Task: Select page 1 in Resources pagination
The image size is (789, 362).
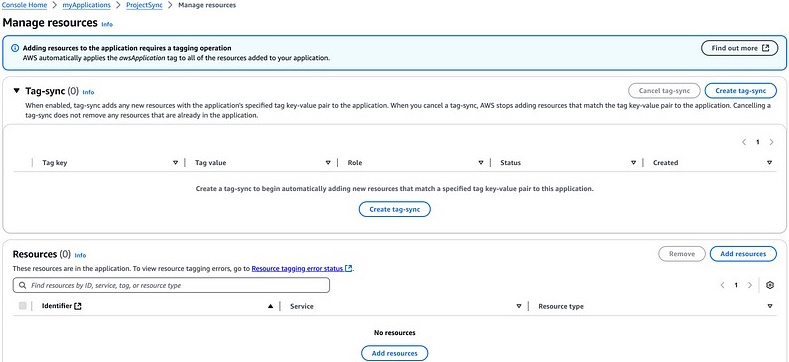Action: pyautogui.click(x=736, y=285)
